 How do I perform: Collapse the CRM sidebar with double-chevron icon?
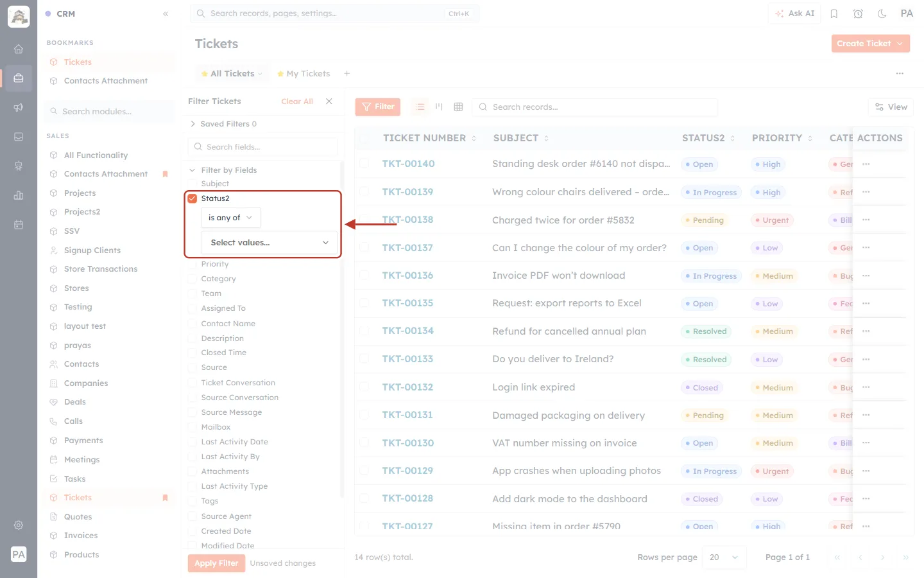pos(166,13)
